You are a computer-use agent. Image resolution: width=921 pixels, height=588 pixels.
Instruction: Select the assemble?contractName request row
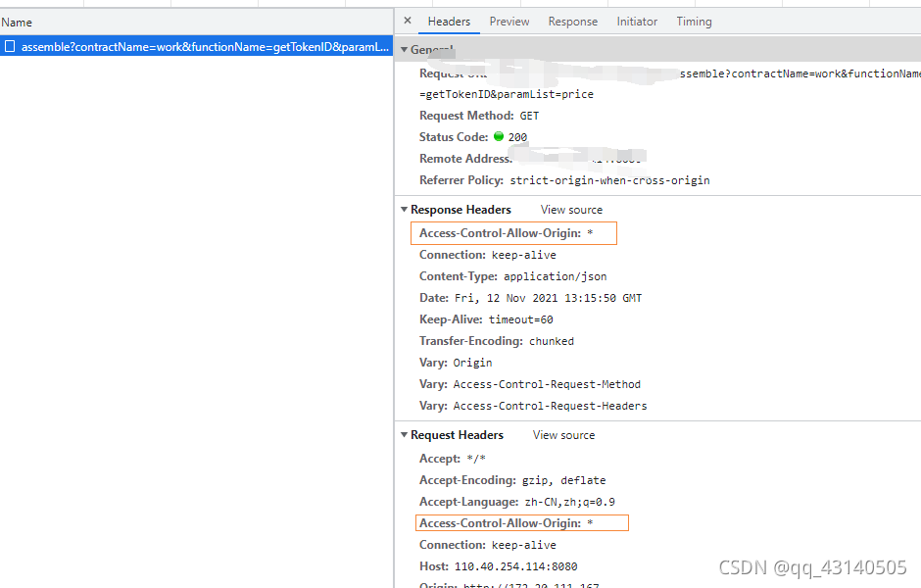point(205,47)
